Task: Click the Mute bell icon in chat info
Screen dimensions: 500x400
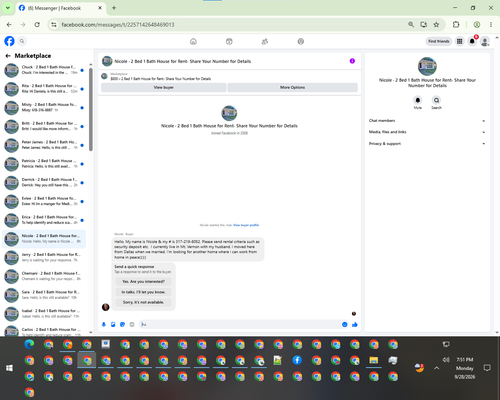Action: click(418, 100)
